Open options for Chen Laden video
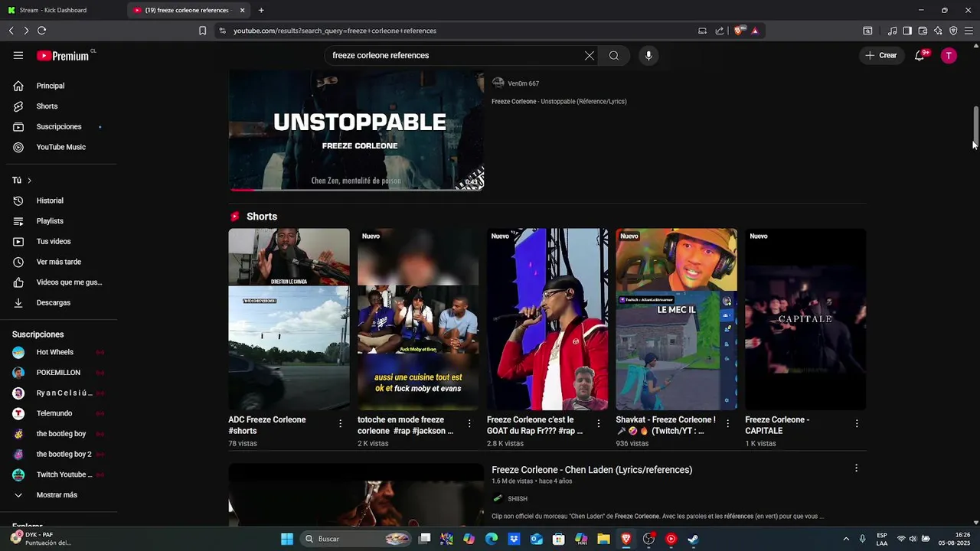980x551 pixels. [856, 468]
